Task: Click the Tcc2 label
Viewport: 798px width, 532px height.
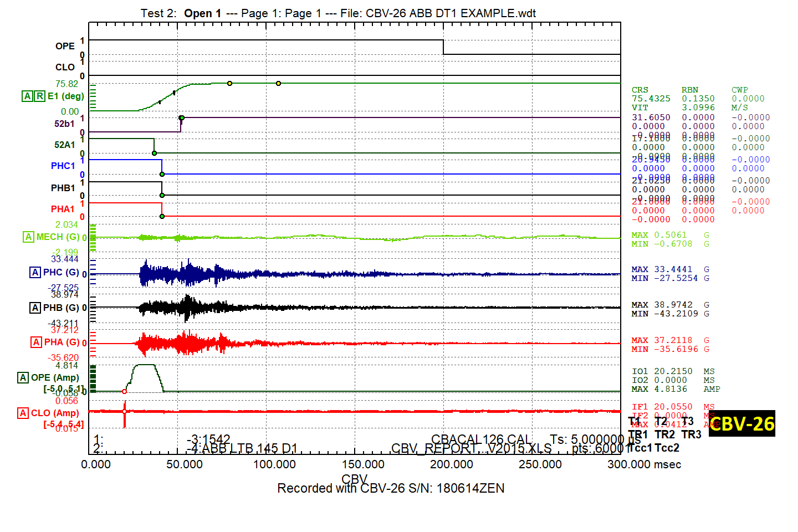Action: 667,448
